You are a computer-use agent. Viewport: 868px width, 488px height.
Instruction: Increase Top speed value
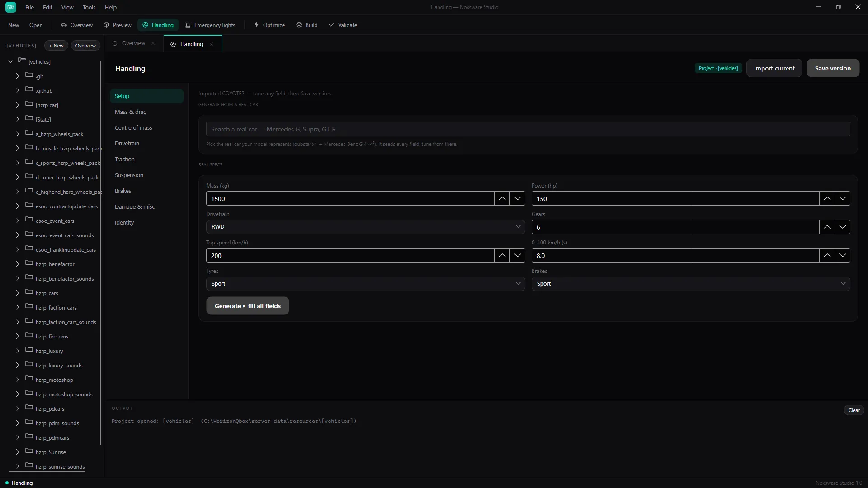pos(502,256)
